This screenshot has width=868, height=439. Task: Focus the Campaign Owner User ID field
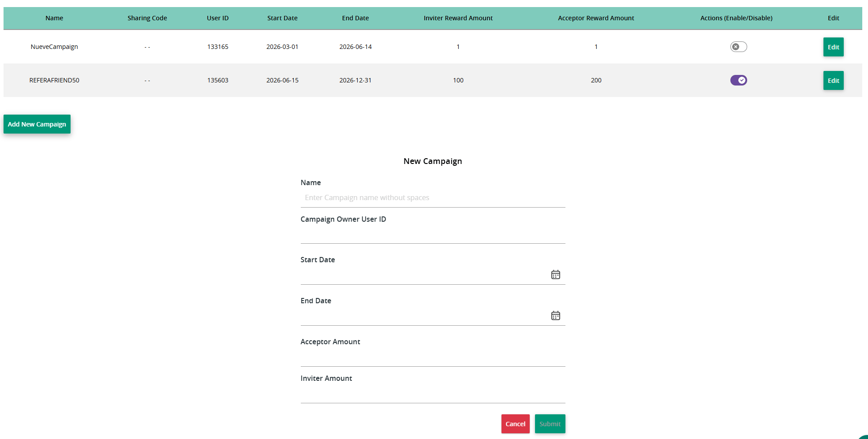pyautogui.click(x=433, y=234)
